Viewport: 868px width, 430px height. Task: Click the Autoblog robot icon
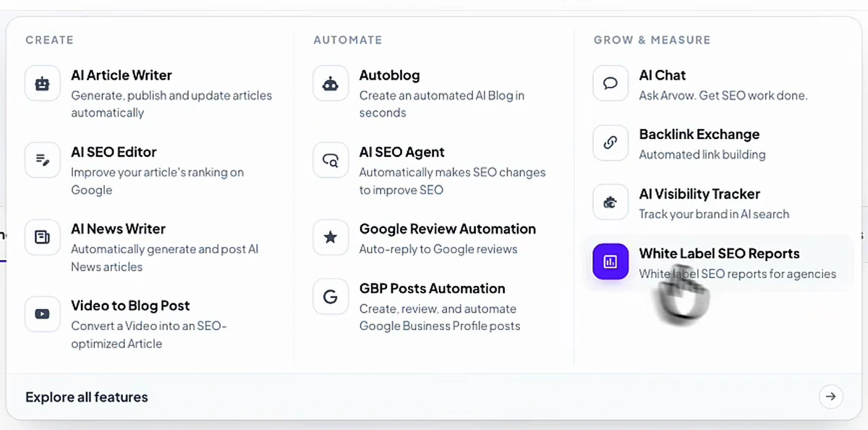coord(331,83)
